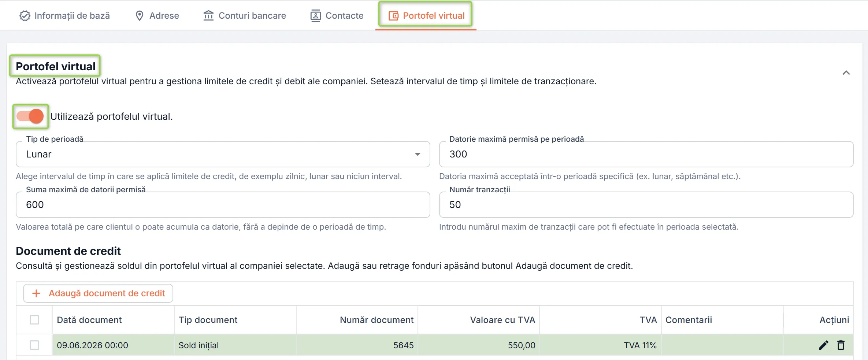Open the Informații de bază tab

(x=64, y=16)
